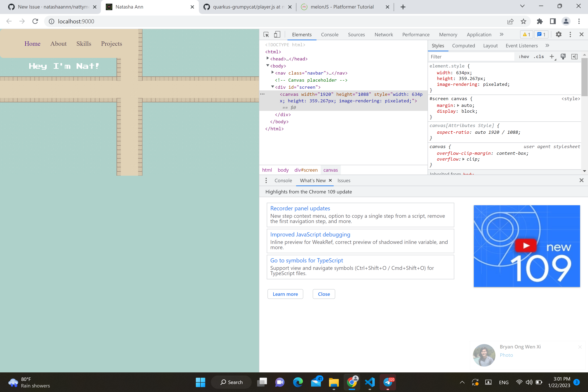The width and height of the screenshot is (588, 392).
Task: Open DevTools settings gear
Action: pos(558,34)
